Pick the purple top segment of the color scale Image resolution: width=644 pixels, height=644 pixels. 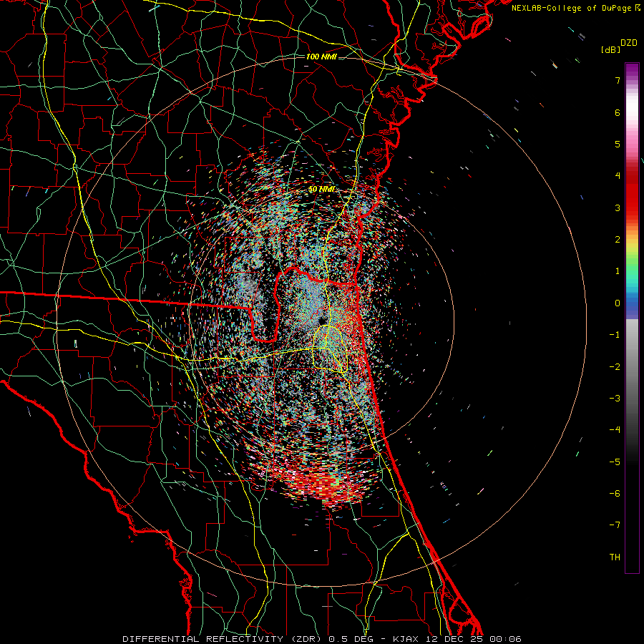(x=632, y=69)
